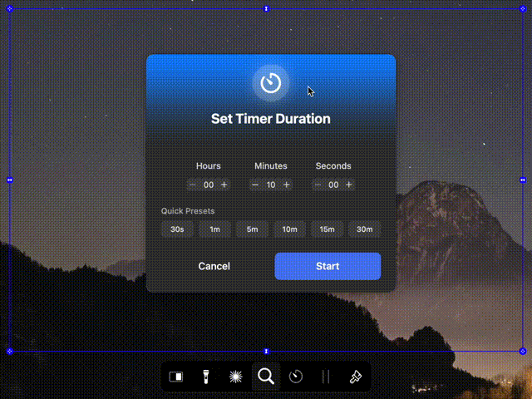Increase the Minutes value
This screenshot has height=399, width=532.
click(286, 185)
